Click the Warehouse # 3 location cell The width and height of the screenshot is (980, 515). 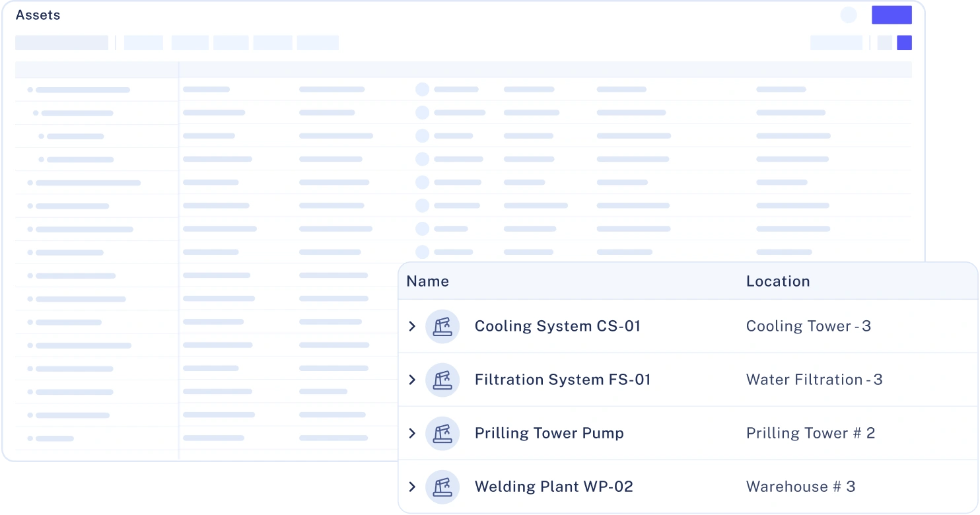point(800,487)
